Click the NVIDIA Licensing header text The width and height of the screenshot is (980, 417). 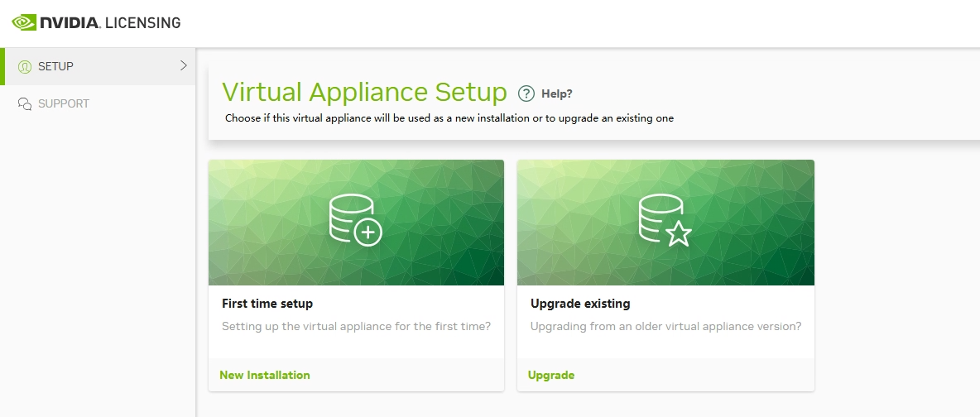[x=110, y=23]
